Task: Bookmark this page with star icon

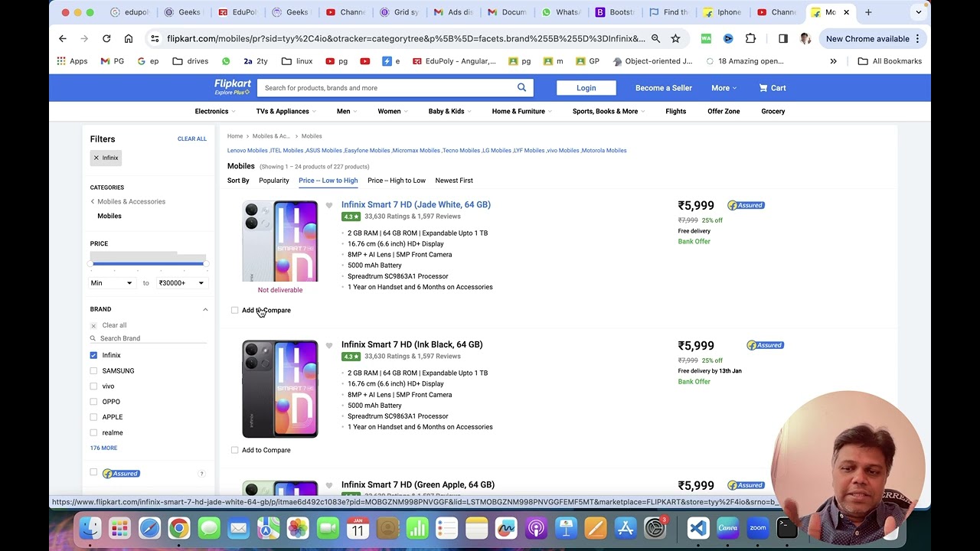Action: click(x=675, y=39)
